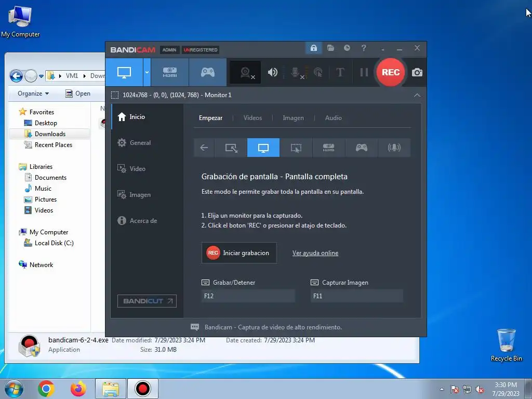Open Explorer recent locations dropdown arrow
This screenshot has width=532, height=399.
pyautogui.click(x=41, y=76)
